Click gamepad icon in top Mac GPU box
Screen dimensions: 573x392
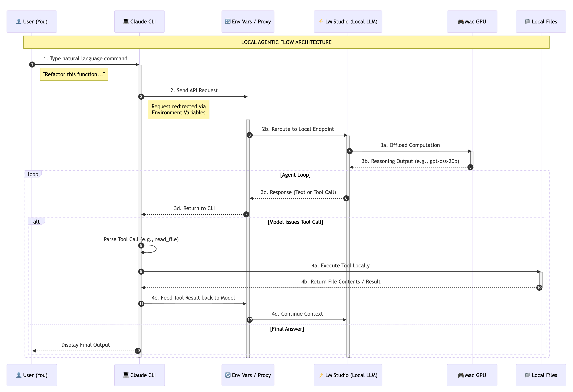461,22
